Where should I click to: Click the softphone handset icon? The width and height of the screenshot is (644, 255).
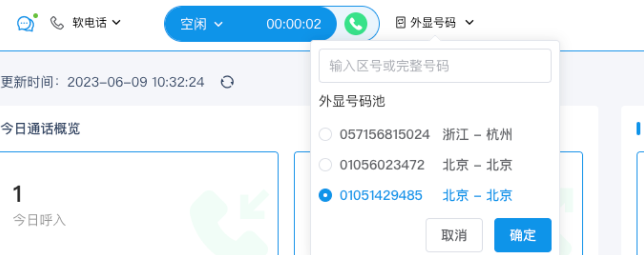[x=57, y=23]
